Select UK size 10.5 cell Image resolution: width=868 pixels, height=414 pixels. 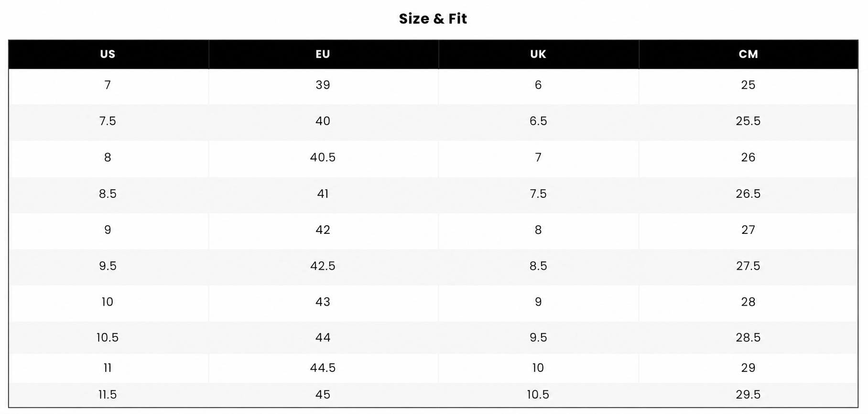point(539,395)
